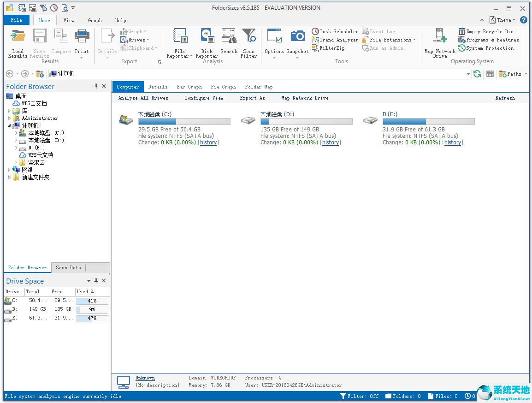
Task: Click the Load Results icon
Action: point(18,36)
